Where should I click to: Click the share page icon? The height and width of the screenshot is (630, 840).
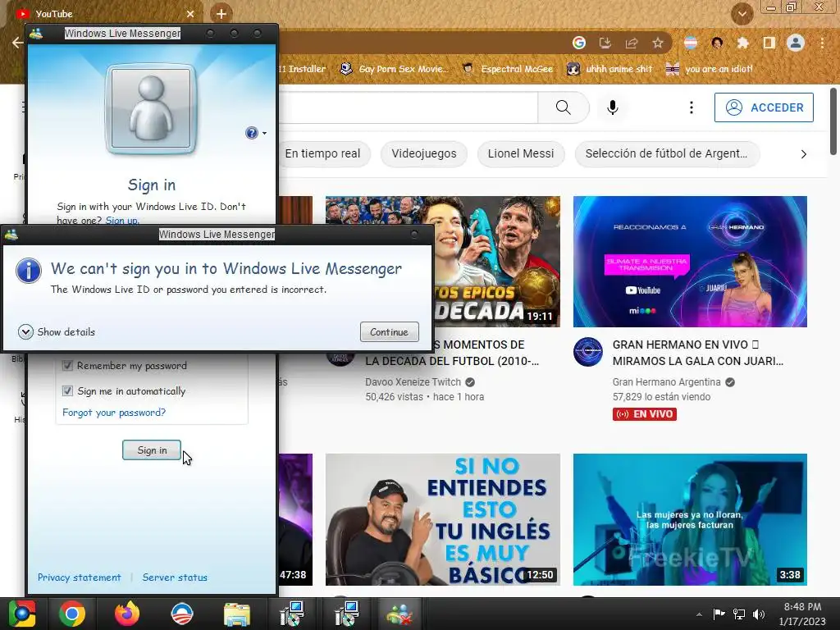(x=631, y=43)
